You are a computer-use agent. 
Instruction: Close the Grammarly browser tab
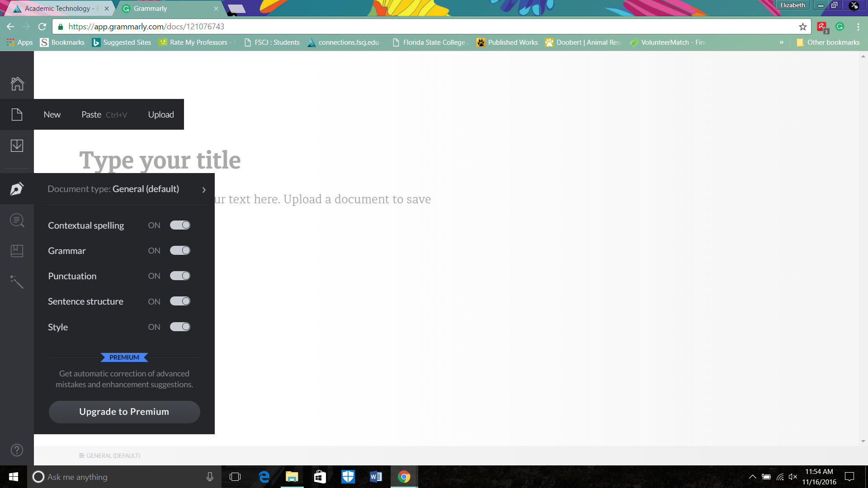pos(216,9)
